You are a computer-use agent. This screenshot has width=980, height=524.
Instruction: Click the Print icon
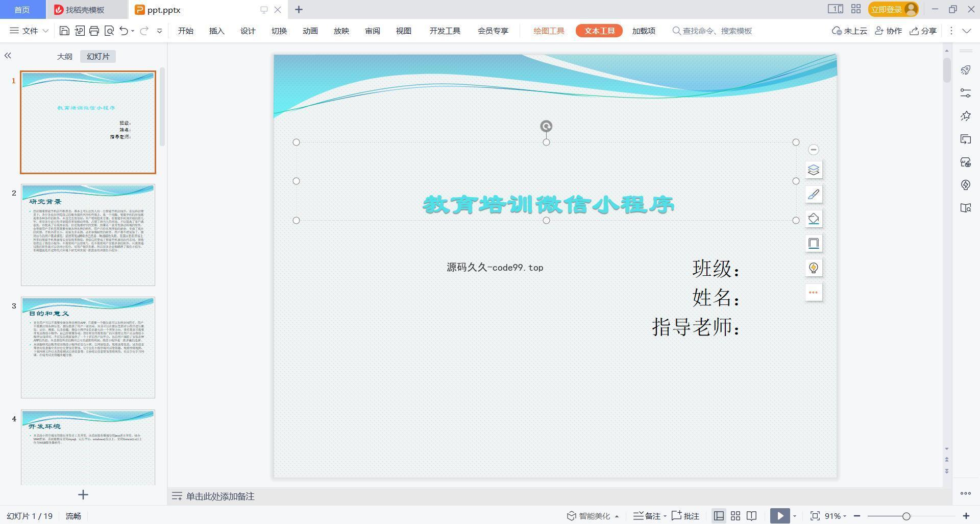click(x=94, y=31)
